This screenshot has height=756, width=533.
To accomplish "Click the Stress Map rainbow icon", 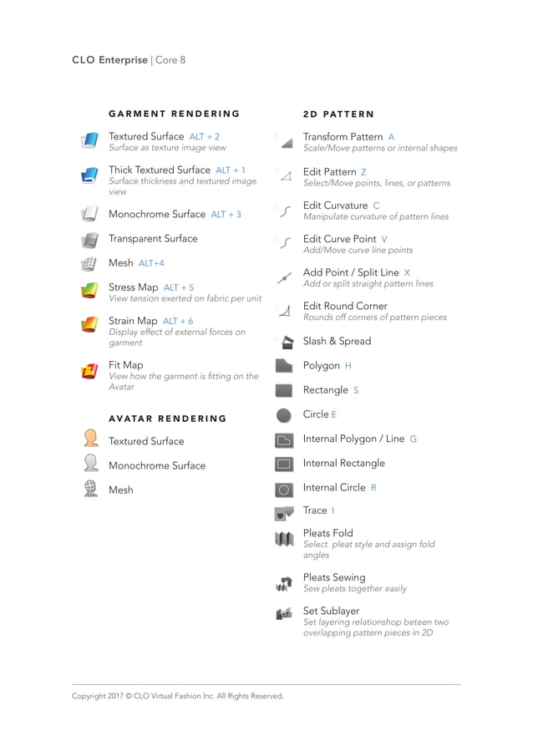I will pos(89,290).
